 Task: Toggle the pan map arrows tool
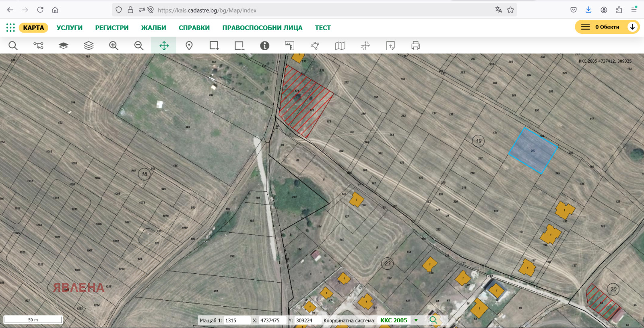pos(164,46)
